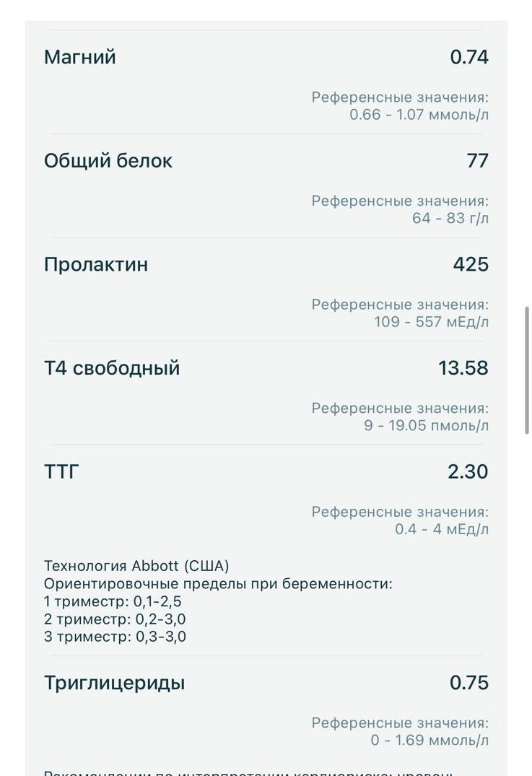The image size is (532, 776).
Task: Tap the Триглицериды value 0.75
Action: coord(469,682)
